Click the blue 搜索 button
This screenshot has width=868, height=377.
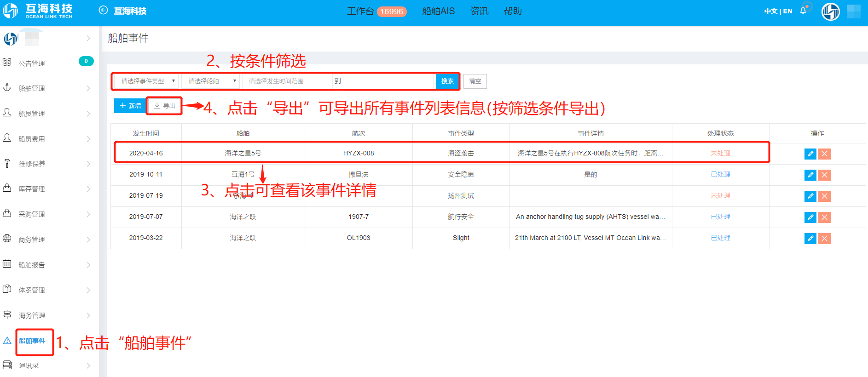[x=447, y=81]
